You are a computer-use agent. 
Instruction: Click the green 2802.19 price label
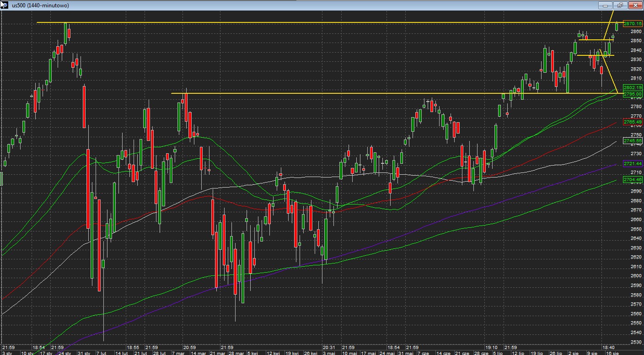pyautogui.click(x=633, y=87)
